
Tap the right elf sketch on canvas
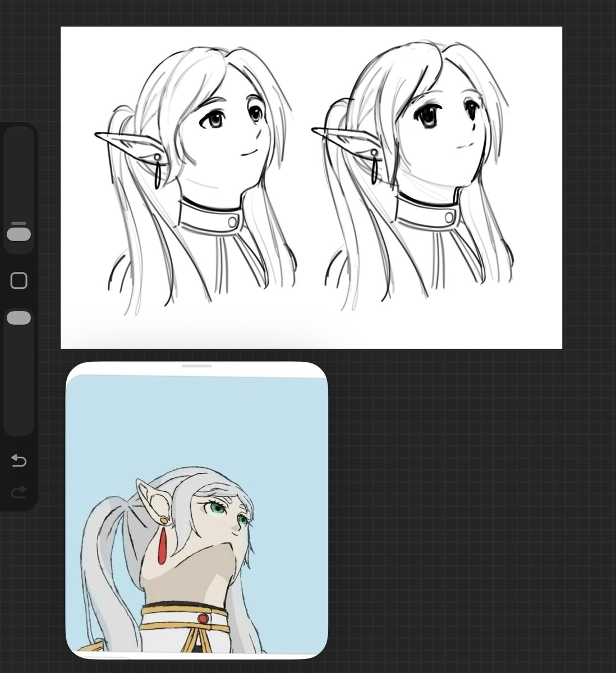pyautogui.click(x=413, y=175)
